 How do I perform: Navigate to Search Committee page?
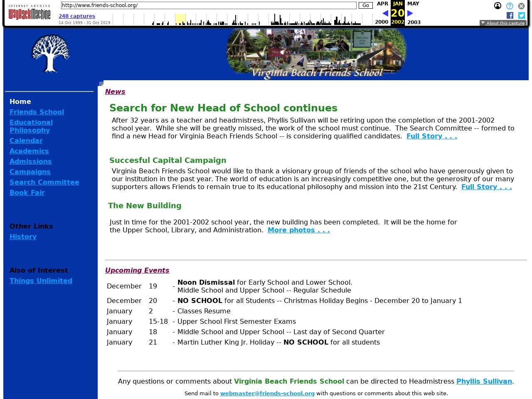pyautogui.click(x=44, y=182)
